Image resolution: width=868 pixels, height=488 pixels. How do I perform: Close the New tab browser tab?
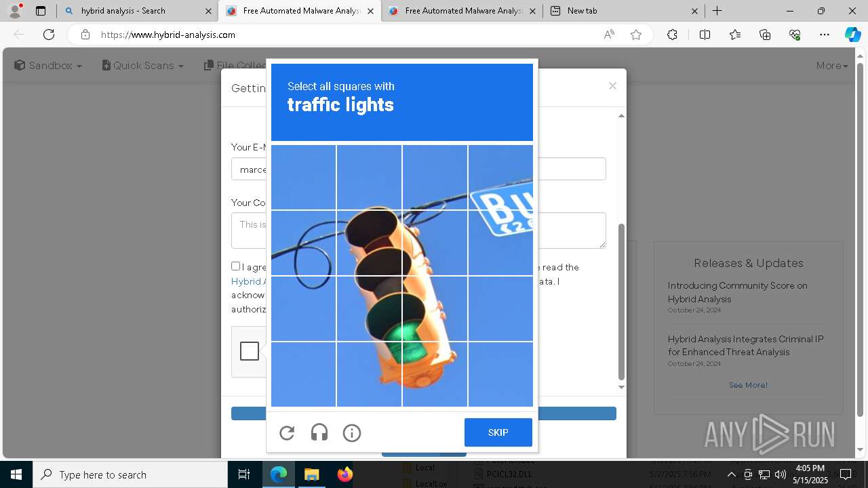tap(694, 11)
